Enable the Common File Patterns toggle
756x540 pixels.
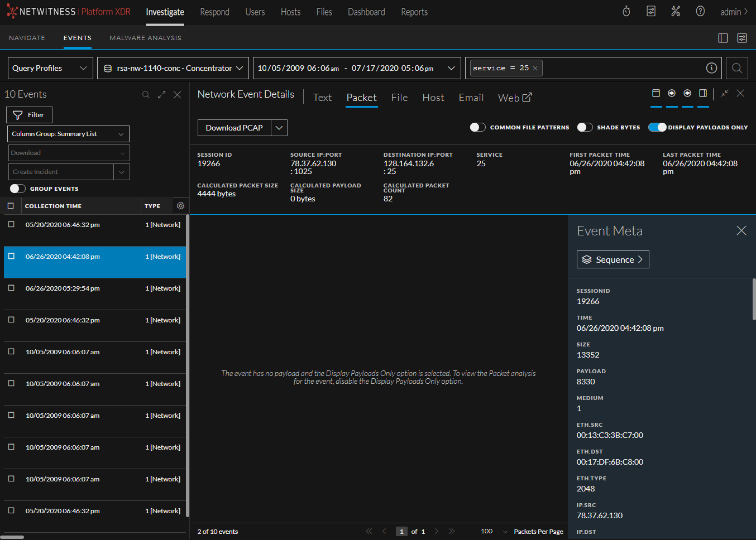tap(478, 127)
